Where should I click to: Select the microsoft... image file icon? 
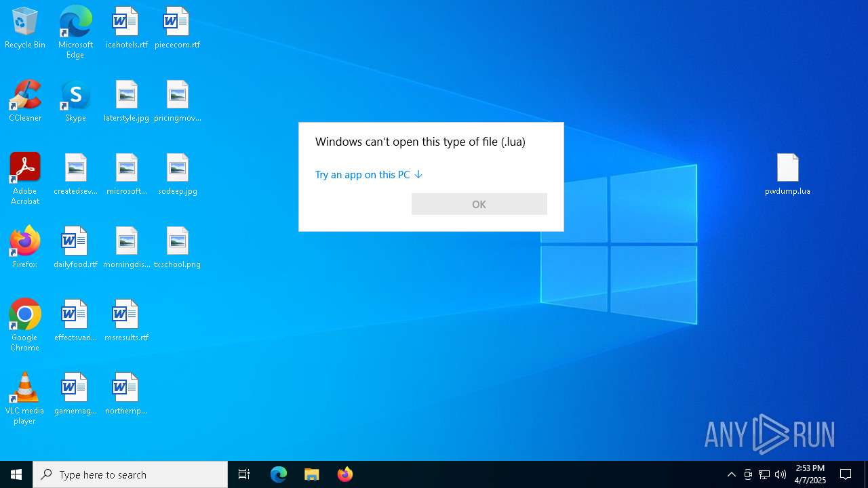pos(126,175)
